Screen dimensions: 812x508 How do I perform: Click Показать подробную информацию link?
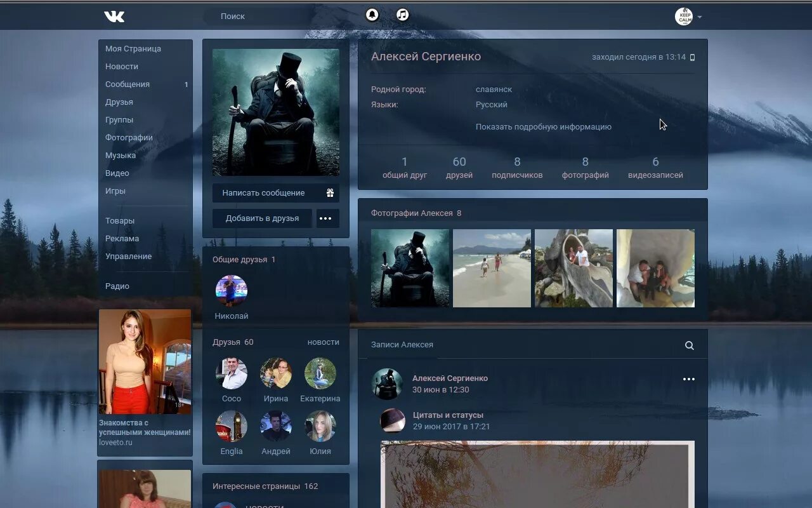click(x=544, y=127)
